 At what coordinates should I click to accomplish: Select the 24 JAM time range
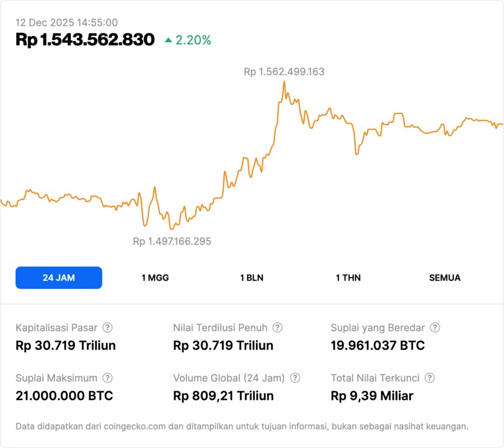pos(59,278)
